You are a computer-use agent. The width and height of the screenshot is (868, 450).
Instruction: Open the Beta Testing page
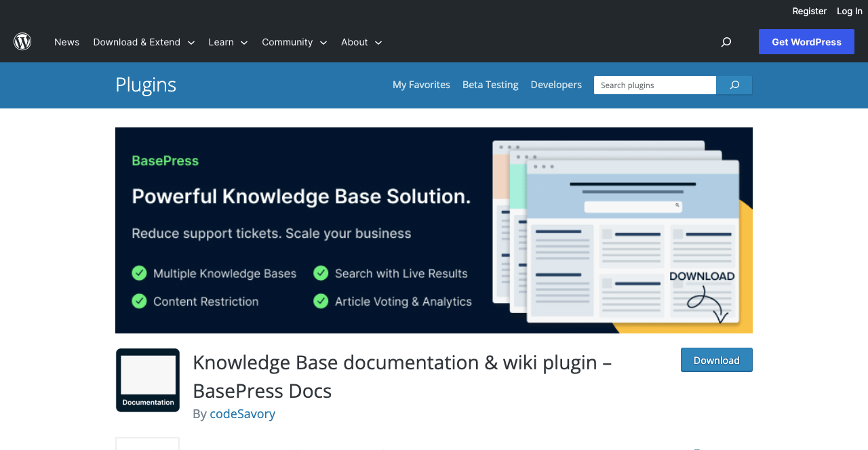tap(490, 85)
